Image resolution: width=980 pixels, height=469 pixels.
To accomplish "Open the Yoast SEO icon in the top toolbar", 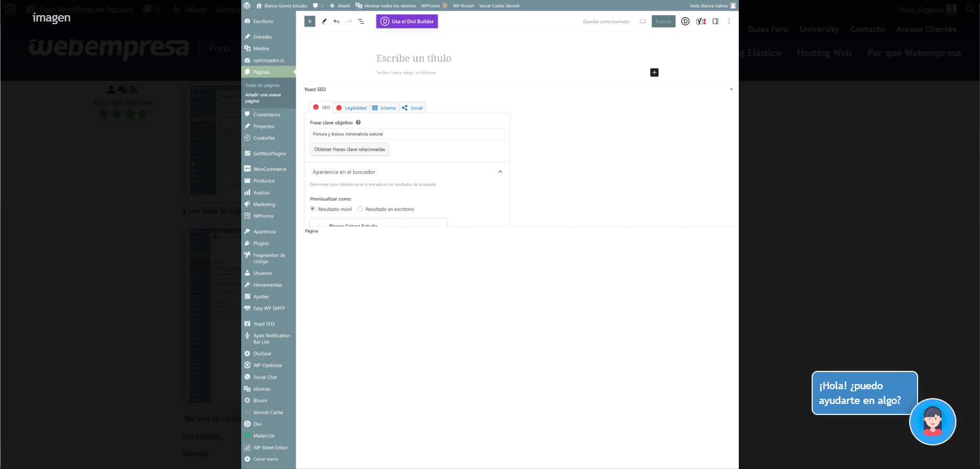I will (701, 22).
